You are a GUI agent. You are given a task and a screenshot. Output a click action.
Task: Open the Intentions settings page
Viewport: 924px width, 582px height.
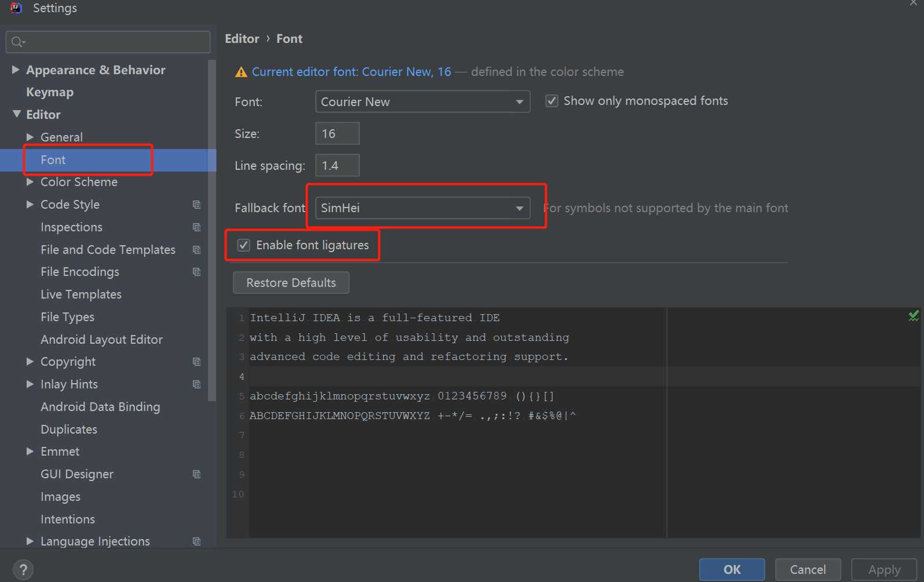click(x=68, y=519)
